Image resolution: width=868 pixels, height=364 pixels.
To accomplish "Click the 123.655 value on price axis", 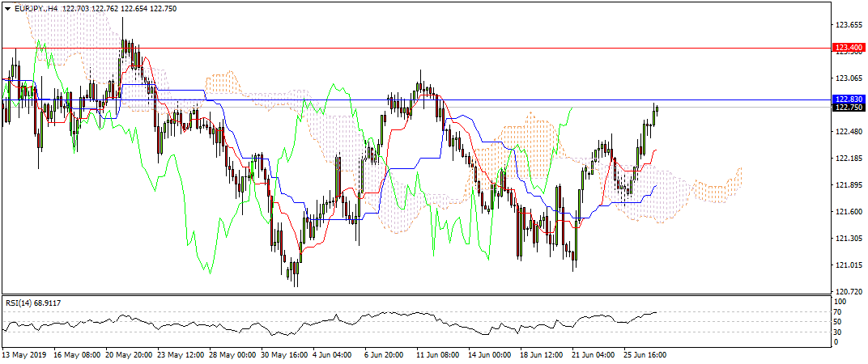I will tap(849, 25).
